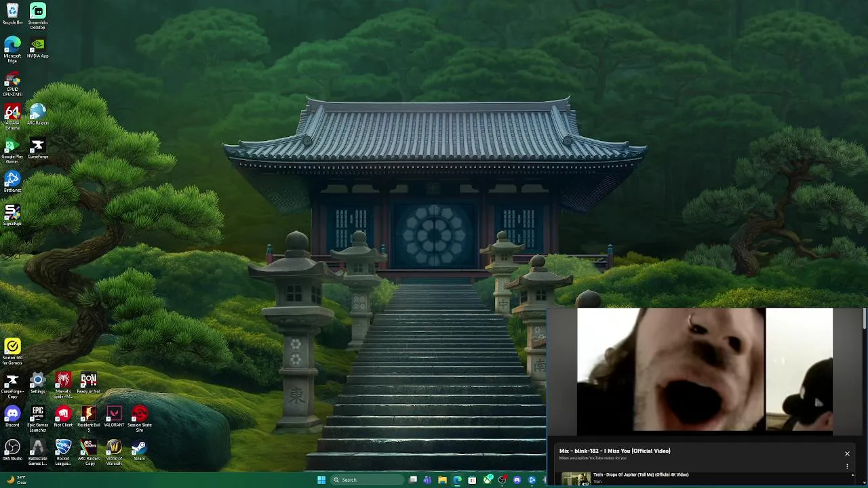The image size is (868, 488).
Task: Select the Epic Games Launcher shortcut
Action: point(37,420)
